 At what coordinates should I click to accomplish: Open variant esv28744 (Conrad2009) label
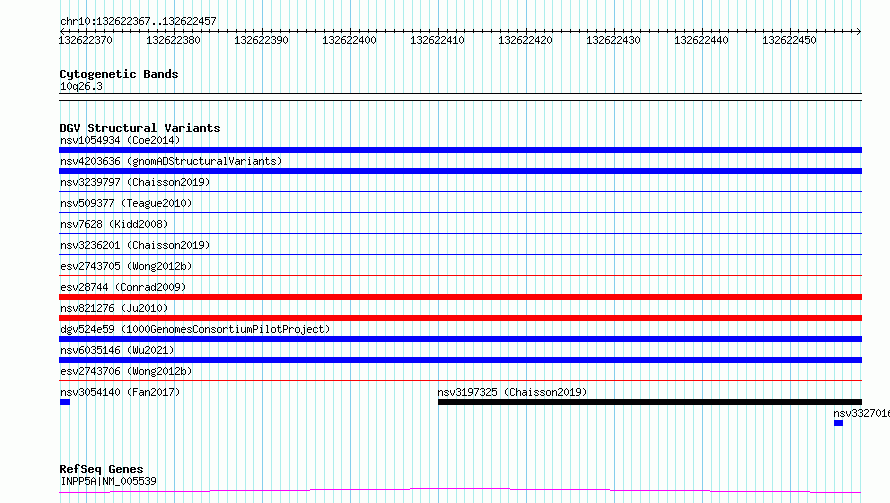click(123, 287)
